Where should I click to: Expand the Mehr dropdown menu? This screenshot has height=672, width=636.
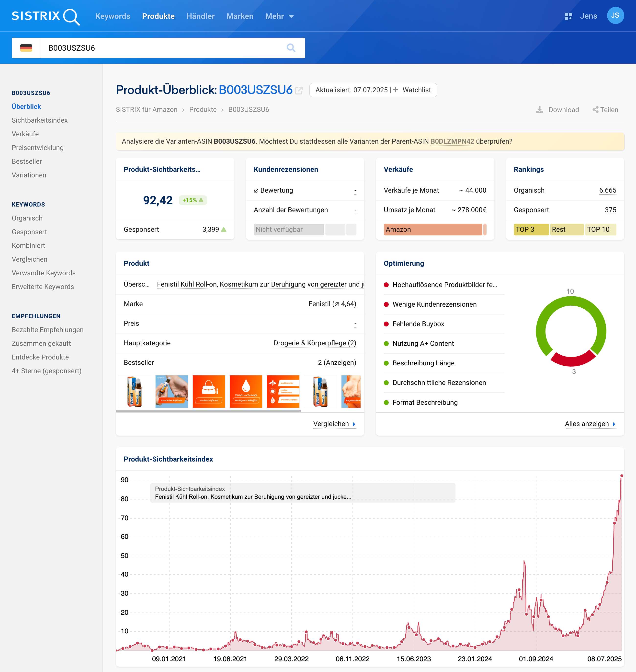(279, 16)
